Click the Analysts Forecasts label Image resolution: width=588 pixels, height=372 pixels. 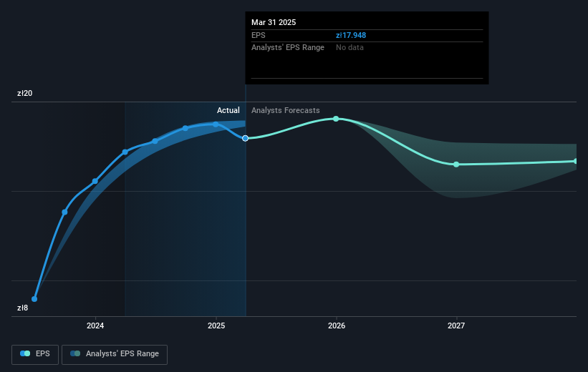pyautogui.click(x=285, y=110)
